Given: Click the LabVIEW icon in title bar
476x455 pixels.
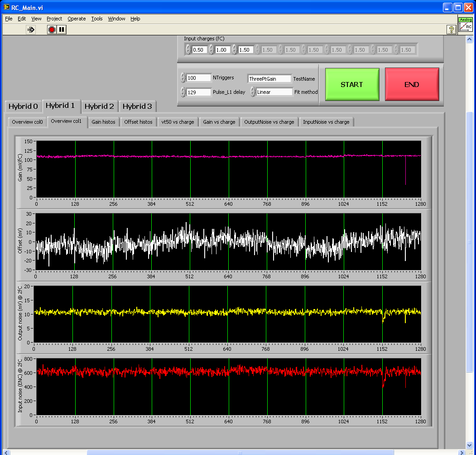Looking at the screenshot, I should point(6,7).
